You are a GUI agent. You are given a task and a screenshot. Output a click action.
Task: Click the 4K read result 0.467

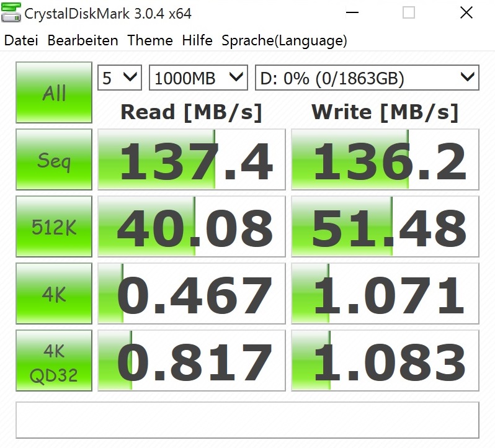[x=192, y=293]
